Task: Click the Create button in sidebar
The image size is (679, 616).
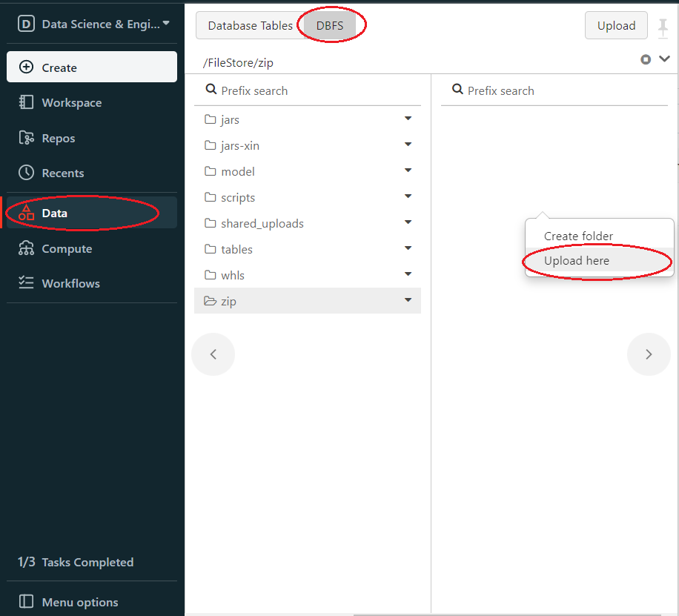Action: (x=92, y=67)
